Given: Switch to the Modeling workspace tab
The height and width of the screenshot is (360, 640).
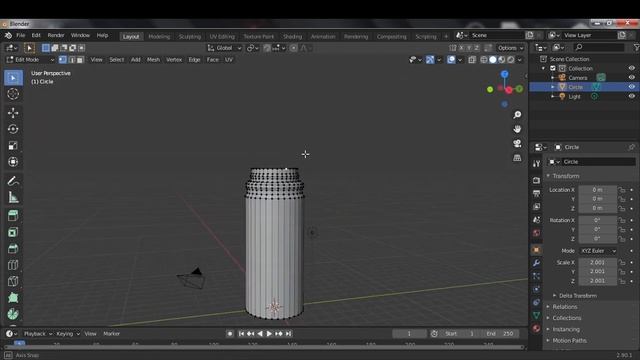Looking at the screenshot, I should pyautogui.click(x=159, y=36).
